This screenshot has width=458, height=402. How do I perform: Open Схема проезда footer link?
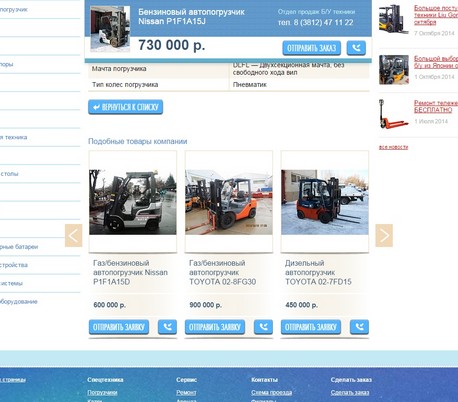(x=271, y=393)
